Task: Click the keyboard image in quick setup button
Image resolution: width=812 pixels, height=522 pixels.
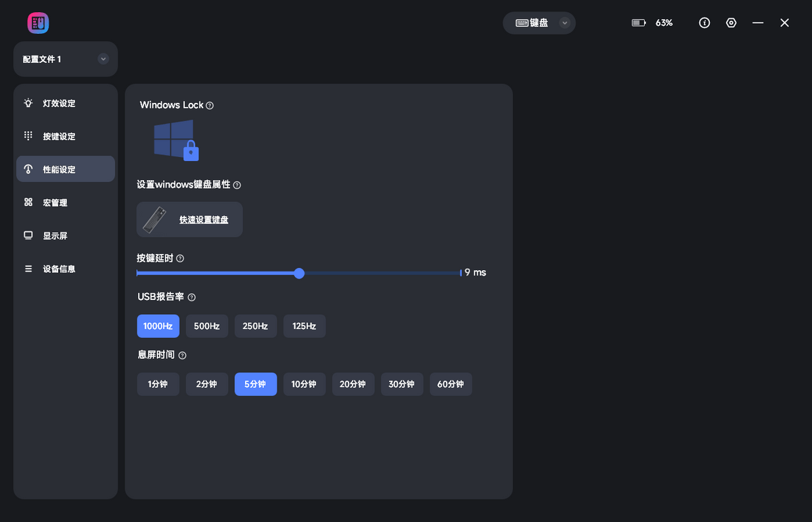Action: pyautogui.click(x=156, y=219)
